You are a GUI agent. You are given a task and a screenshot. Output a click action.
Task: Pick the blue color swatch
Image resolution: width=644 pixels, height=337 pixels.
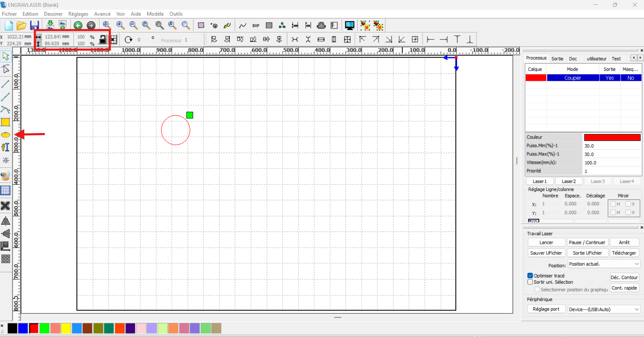point(23,328)
